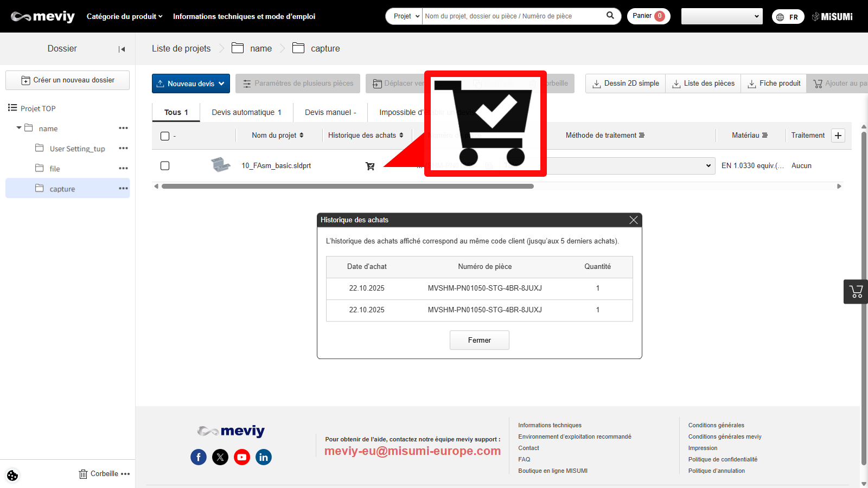Add column with plus icon
This screenshot has height=488, width=868.
(x=838, y=136)
